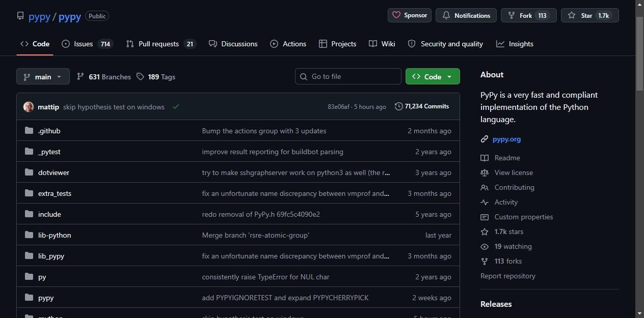Open commit message 'skip hypothesis test on windows'
The height and width of the screenshot is (318, 644).
(x=114, y=107)
